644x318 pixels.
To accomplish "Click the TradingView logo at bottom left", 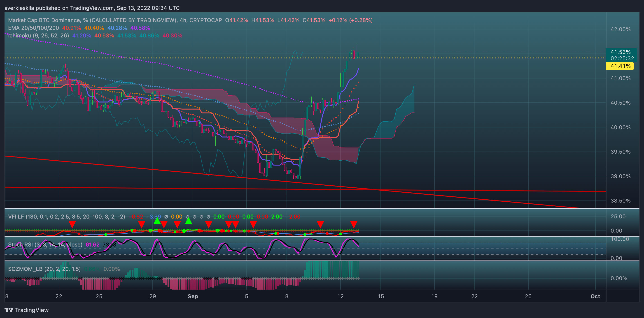I will coord(26,310).
